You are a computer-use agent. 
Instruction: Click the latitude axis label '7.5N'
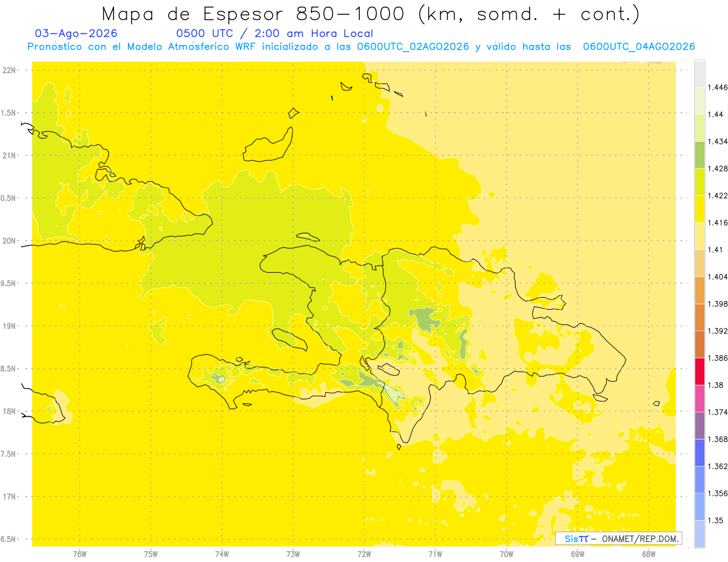8,454
